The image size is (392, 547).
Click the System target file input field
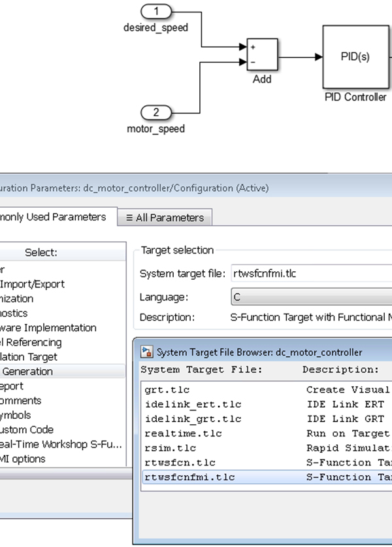pyautogui.click(x=310, y=274)
